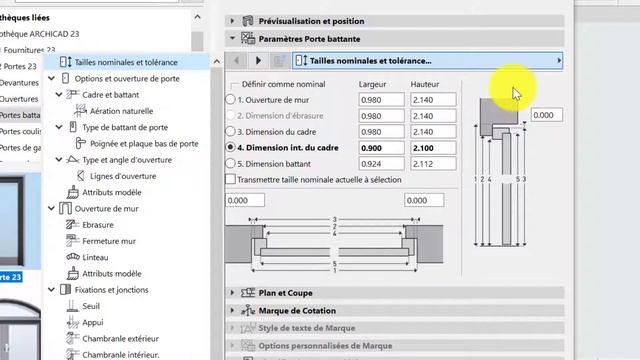Image resolution: width=640 pixels, height=360 pixels.
Task: Choose Fermeture mur in page menu
Action: point(109,241)
